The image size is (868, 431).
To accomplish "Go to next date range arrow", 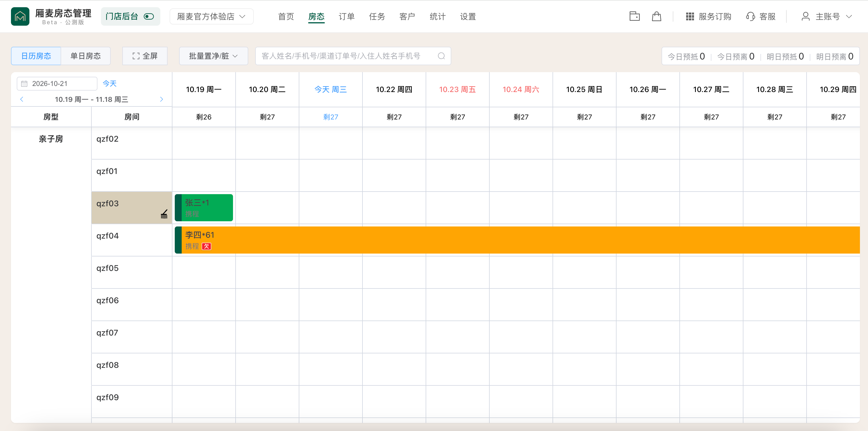I will (x=161, y=99).
